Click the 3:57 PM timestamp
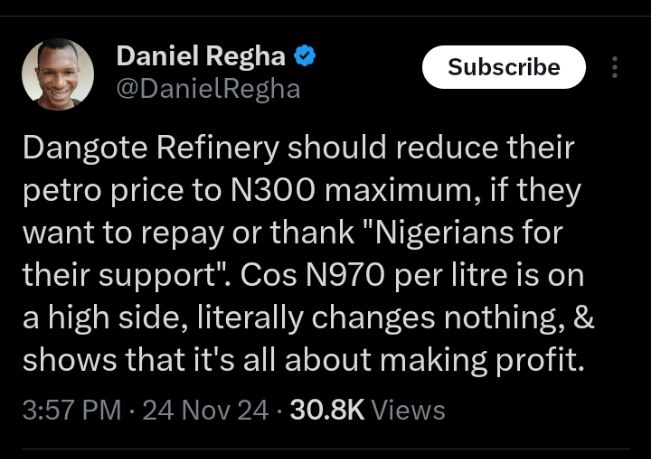 click(x=68, y=410)
